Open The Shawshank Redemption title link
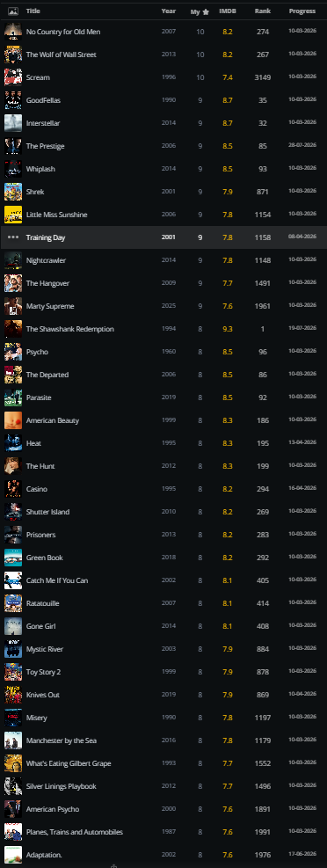The height and width of the screenshot is (868, 327). click(x=69, y=329)
